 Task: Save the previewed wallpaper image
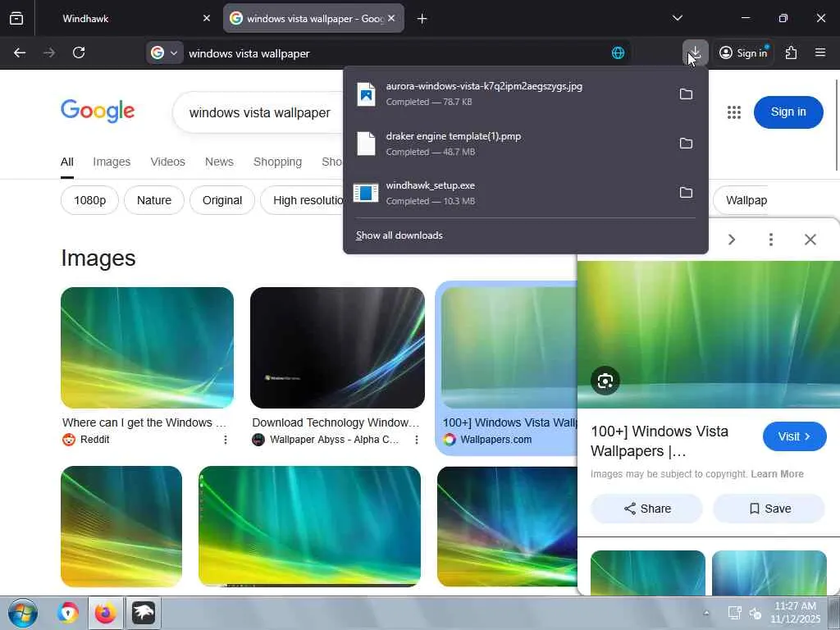tap(769, 509)
